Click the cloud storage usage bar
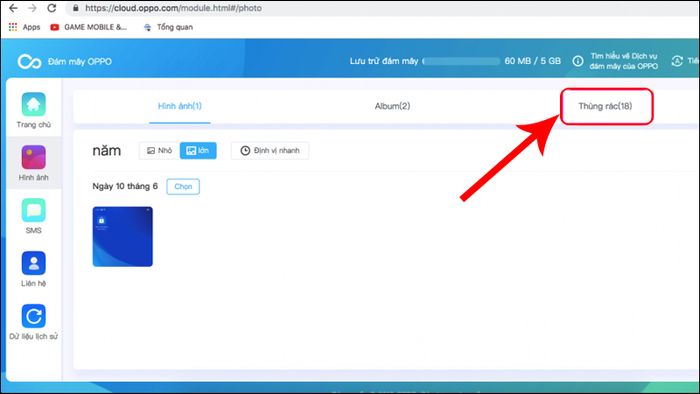 click(x=461, y=61)
